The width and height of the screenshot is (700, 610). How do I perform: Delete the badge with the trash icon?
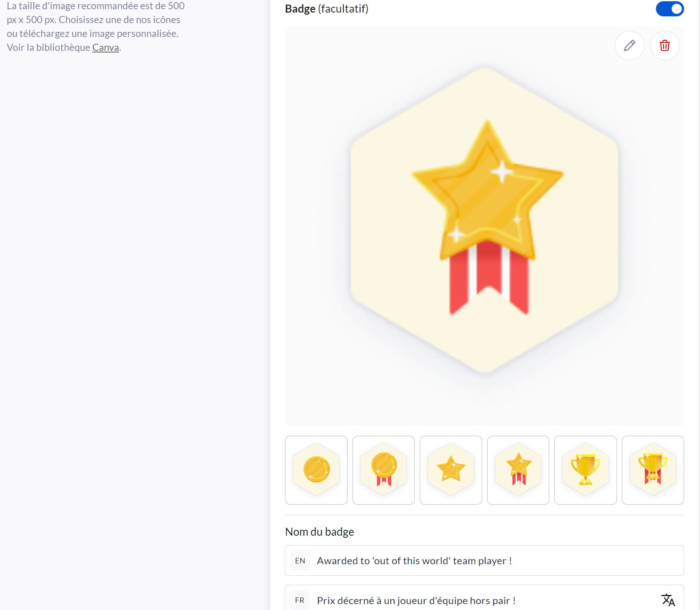(665, 45)
